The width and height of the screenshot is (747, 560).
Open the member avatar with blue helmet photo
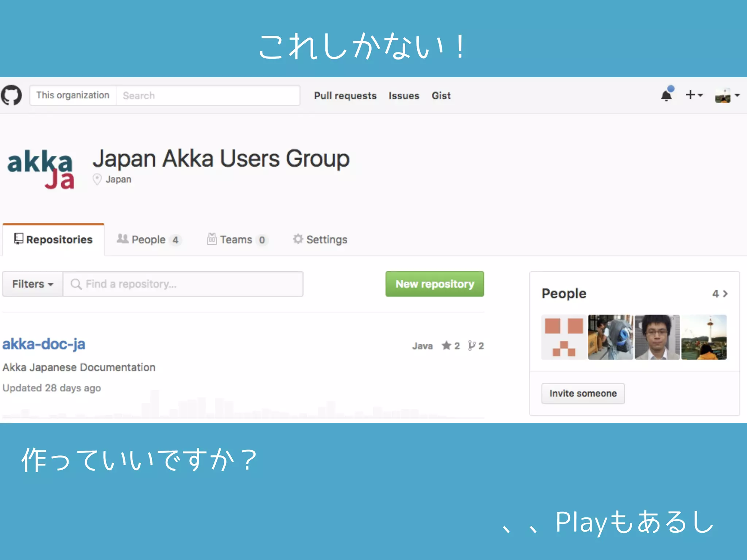tap(611, 337)
